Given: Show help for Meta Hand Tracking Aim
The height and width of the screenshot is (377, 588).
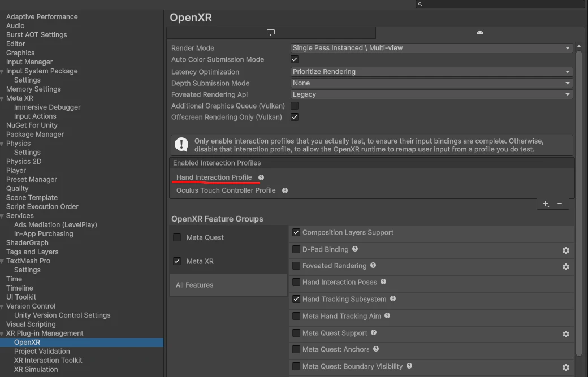Looking at the screenshot, I should click(x=387, y=316).
